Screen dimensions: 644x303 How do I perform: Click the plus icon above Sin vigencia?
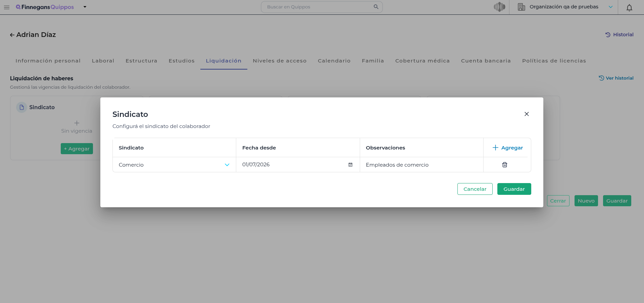pyautogui.click(x=77, y=123)
